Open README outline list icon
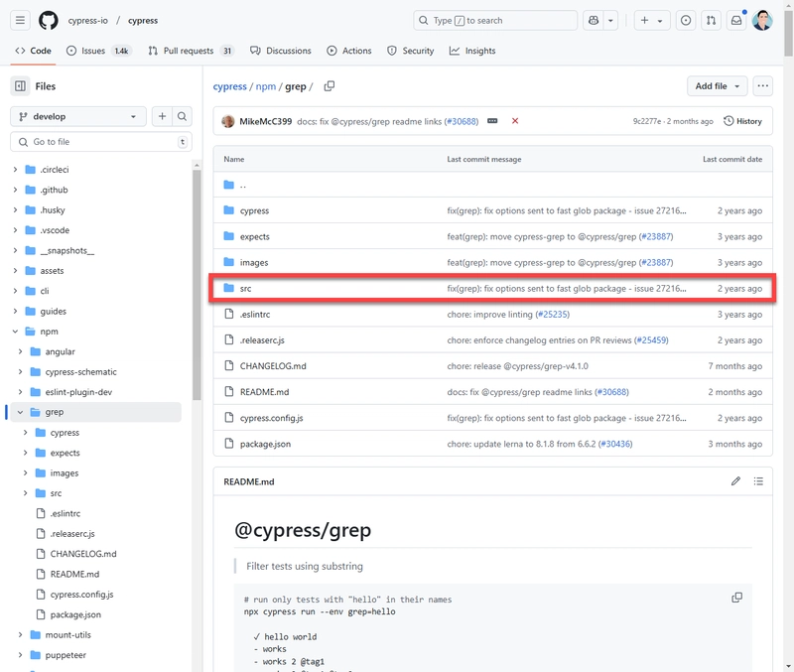Viewport: 794px width, 672px height. pos(758,481)
